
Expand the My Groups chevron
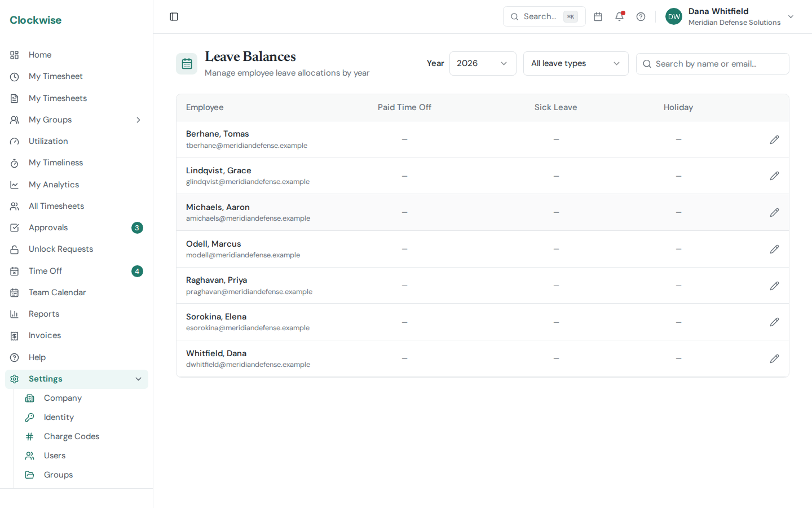[138, 120]
